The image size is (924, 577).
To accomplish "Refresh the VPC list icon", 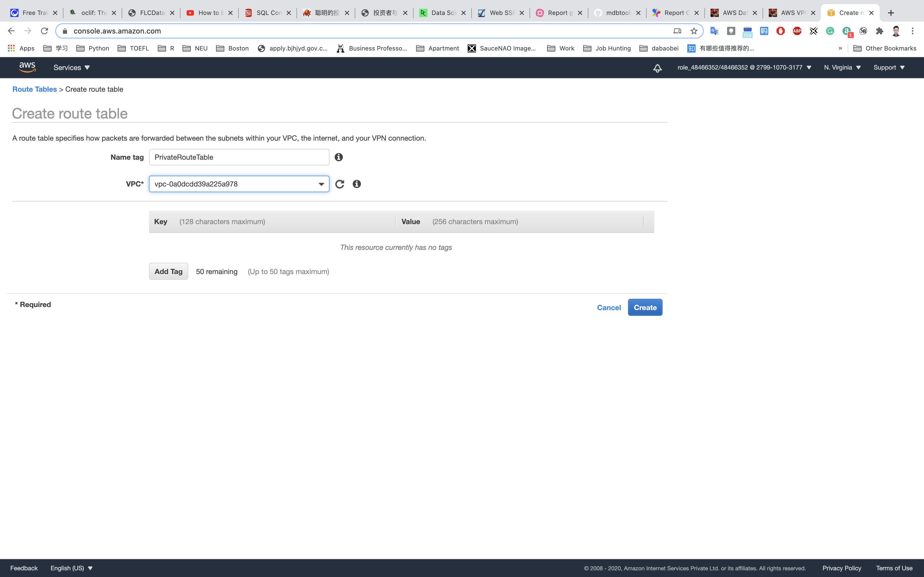I will point(340,184).
